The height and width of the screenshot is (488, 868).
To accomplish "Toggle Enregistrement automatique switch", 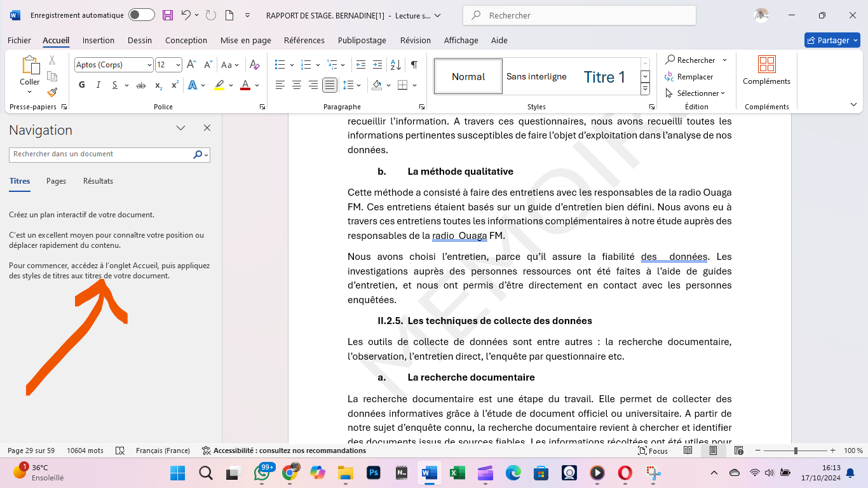I will coord(141,15).
